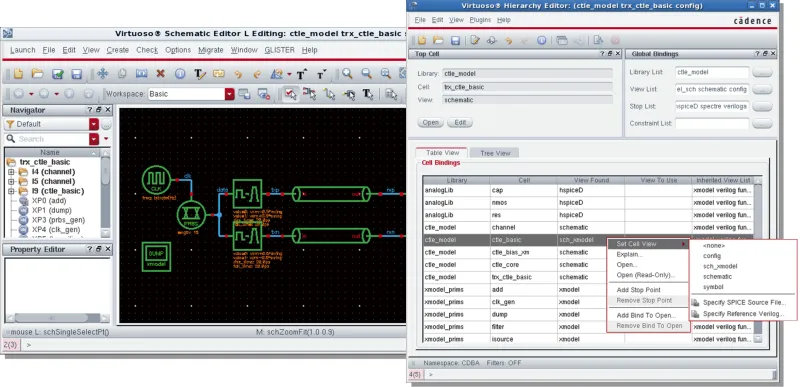Click the edit document pencil icon in Hierarchy Editor
The width and height of the screenshot is (800, 387).
[x=475, y=40]
